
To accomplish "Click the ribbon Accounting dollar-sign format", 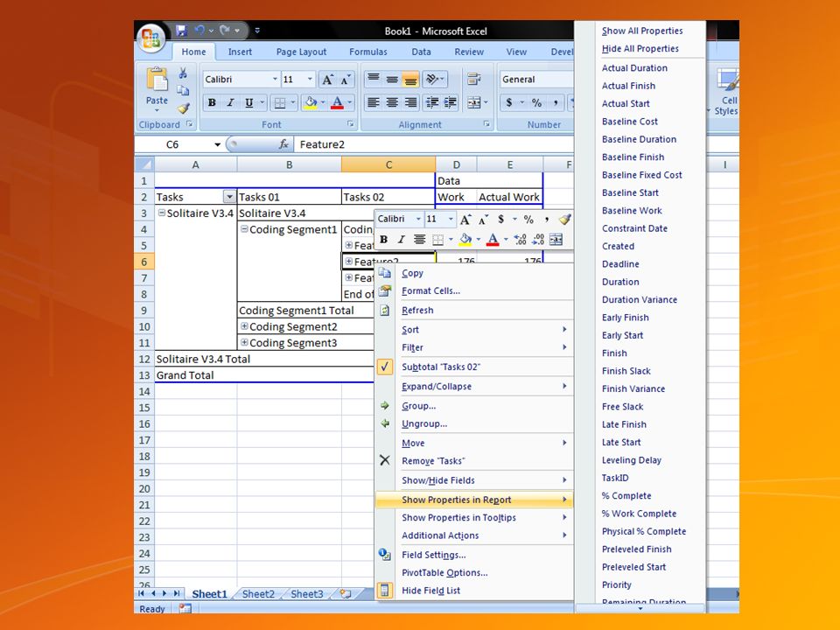I will (x=509, y=102).
